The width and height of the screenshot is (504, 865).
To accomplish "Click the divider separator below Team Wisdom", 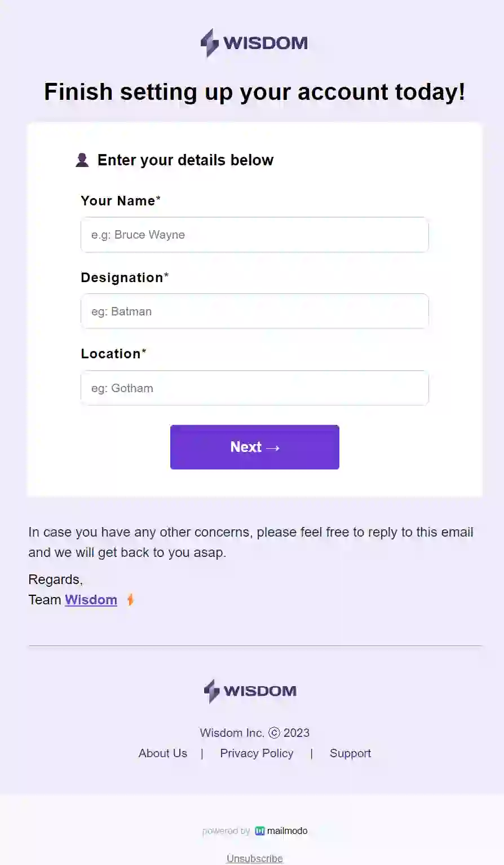I will tap(254, 646).
